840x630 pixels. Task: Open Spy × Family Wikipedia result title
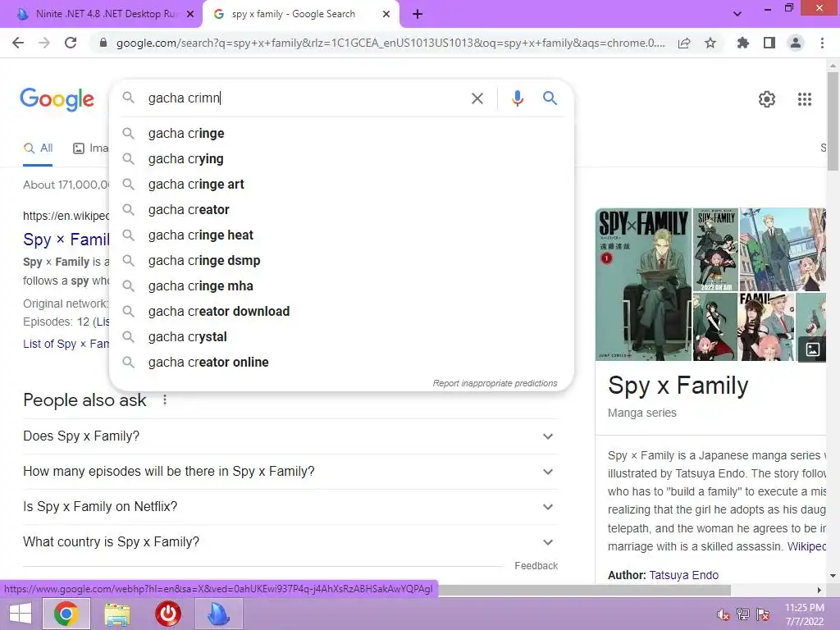[66, 240]
